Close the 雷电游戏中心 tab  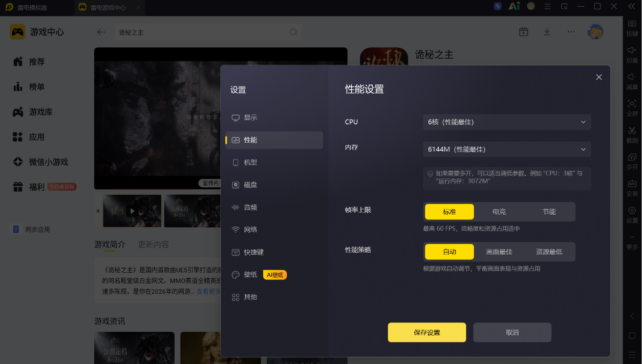click(138, 8)
